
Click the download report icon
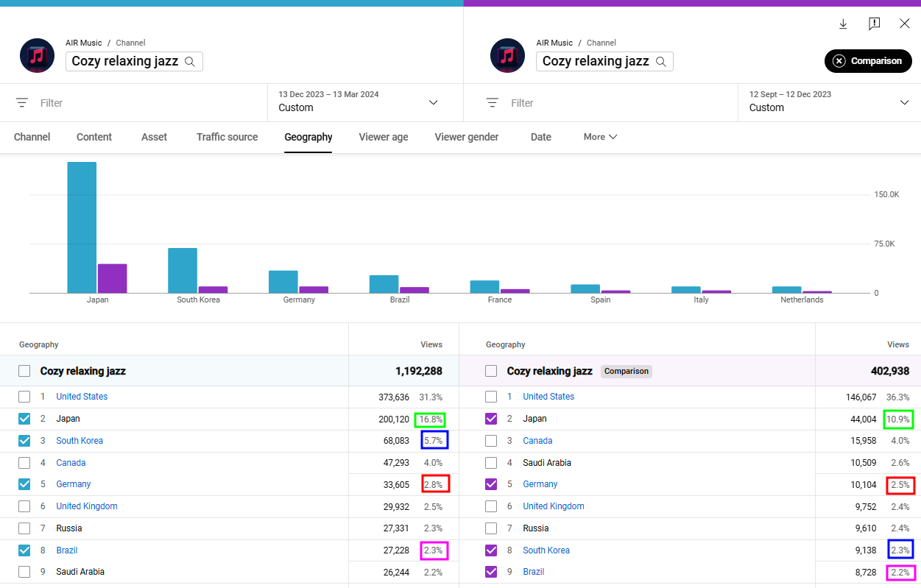(x=842, y=24)
